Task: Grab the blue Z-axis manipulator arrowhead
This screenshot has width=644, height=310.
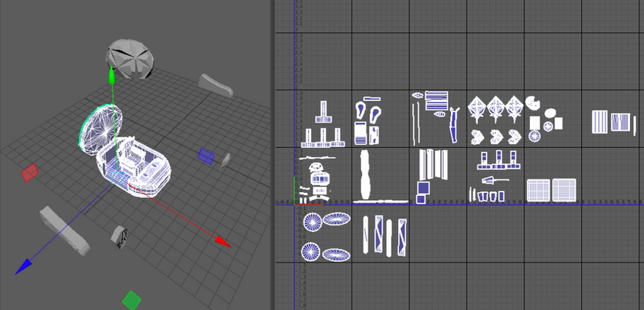Action: coord(23,266)
